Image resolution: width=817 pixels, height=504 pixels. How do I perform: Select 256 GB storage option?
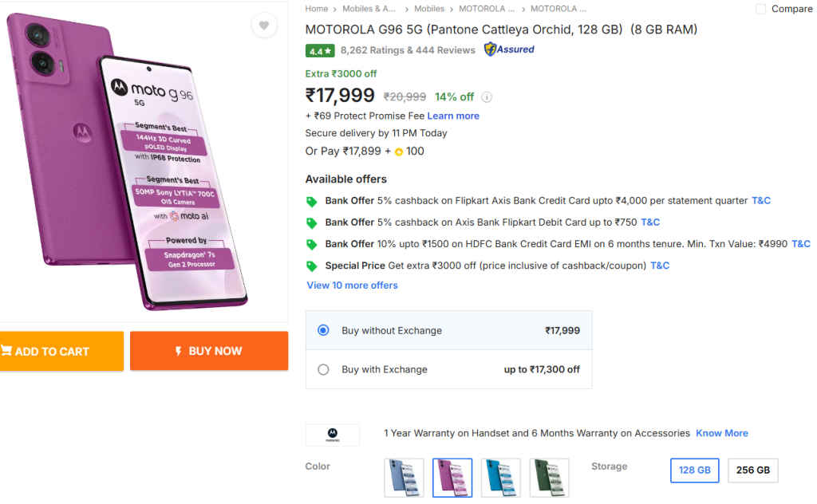tap(752, 471)
